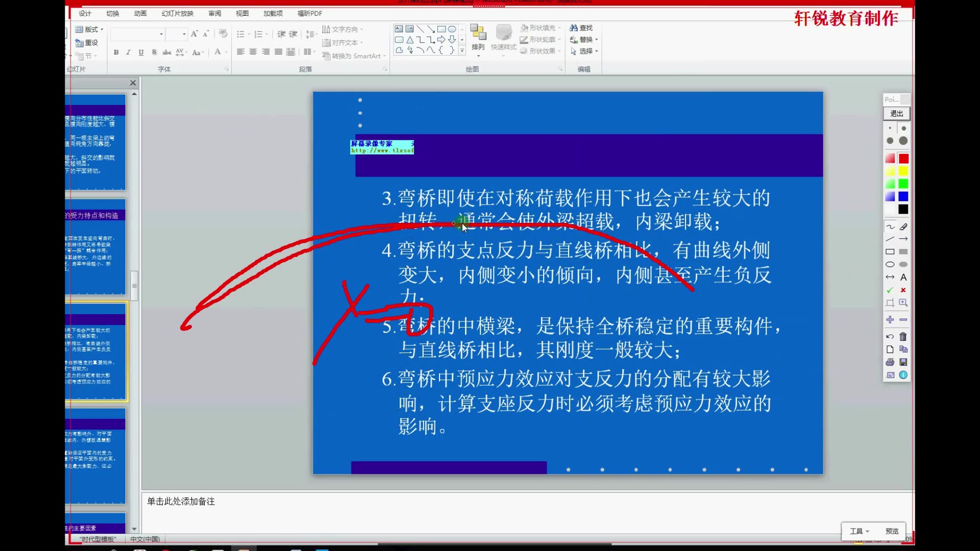Toggle Underline formatting
Image resolution: width=980 pixels, height=551 pixels.
click(141, 52)
